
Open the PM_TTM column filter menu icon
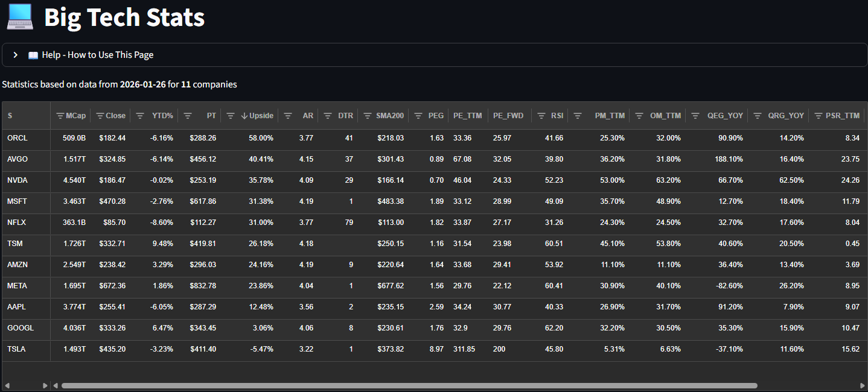[578, 116]
